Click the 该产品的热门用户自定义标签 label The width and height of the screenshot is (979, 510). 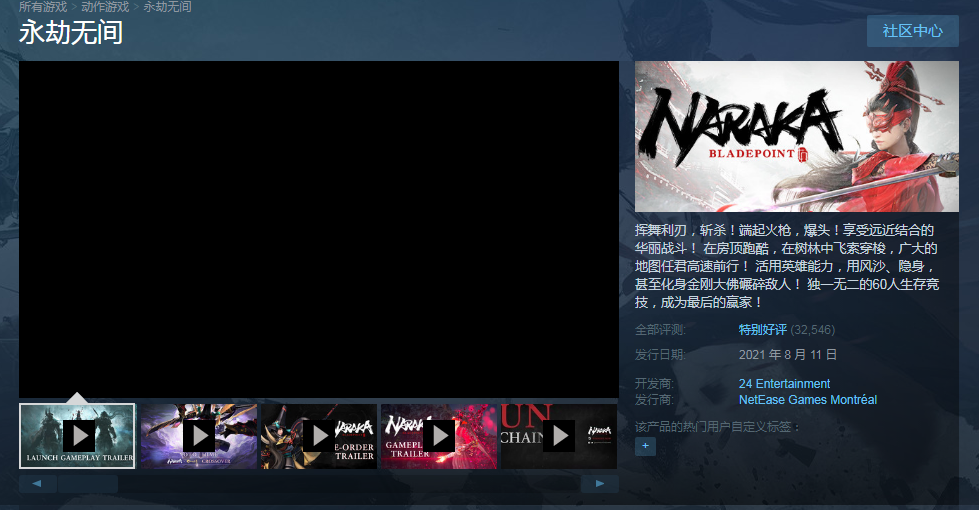[x=717, y=426]
